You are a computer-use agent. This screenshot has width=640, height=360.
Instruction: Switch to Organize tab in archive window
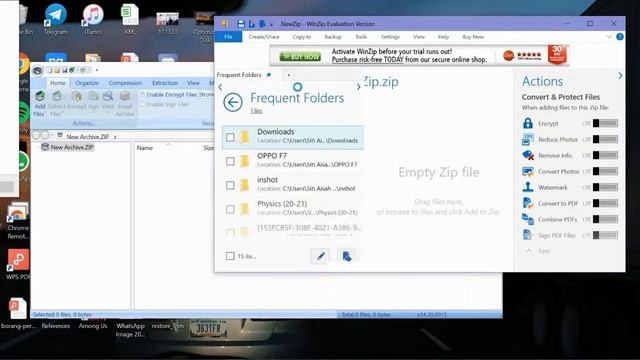[87, 83]
